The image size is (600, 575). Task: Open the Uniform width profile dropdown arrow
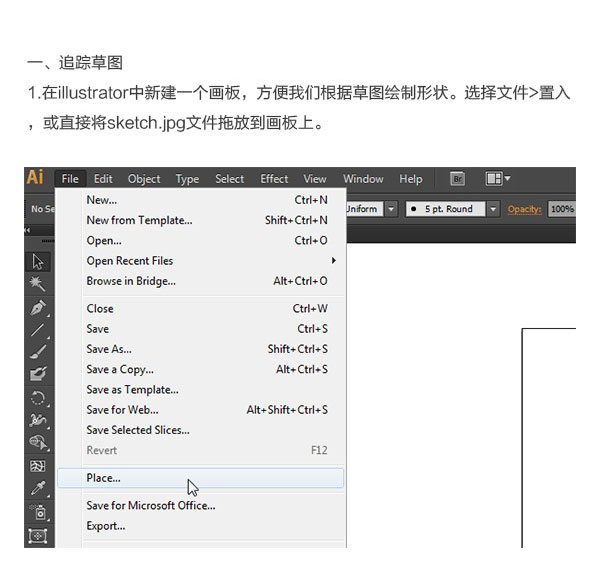[x=391, y=209]
